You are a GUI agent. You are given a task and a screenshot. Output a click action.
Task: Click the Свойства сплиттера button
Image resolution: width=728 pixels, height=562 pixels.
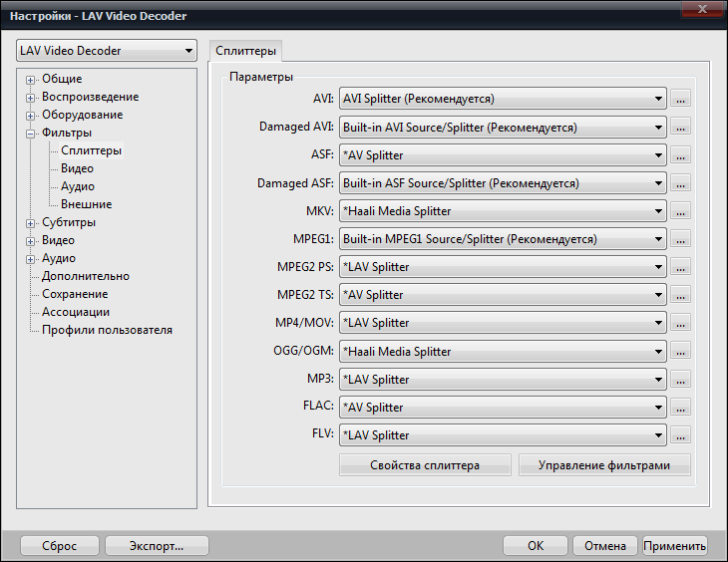pos(425,465)
